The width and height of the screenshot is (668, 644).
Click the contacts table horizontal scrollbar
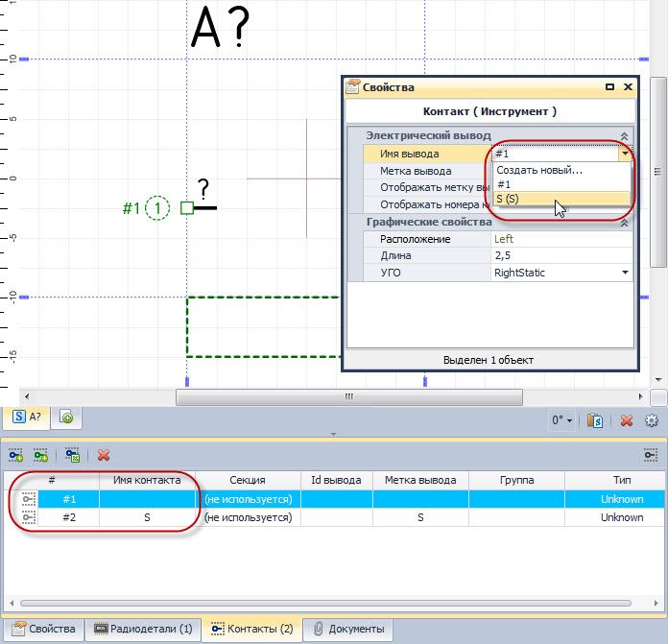pyautogui.click(x=326, y=603)
